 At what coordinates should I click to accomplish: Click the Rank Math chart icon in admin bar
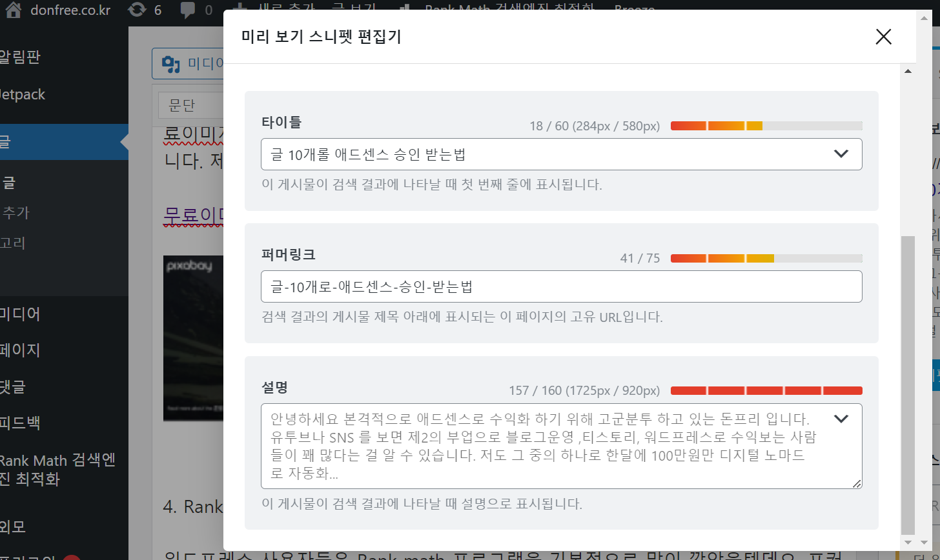click(x=405, y=8)
